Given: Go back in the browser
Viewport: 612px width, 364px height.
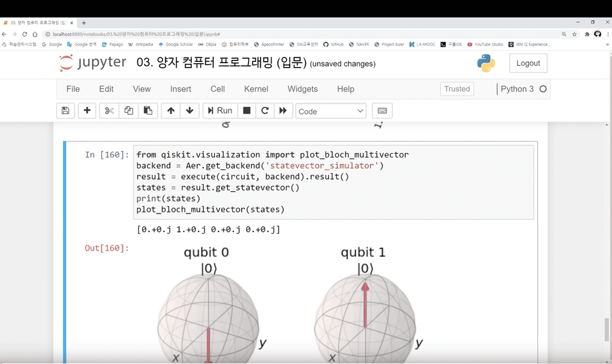Looking at the screenshot, I should click(x=4, y=34).
